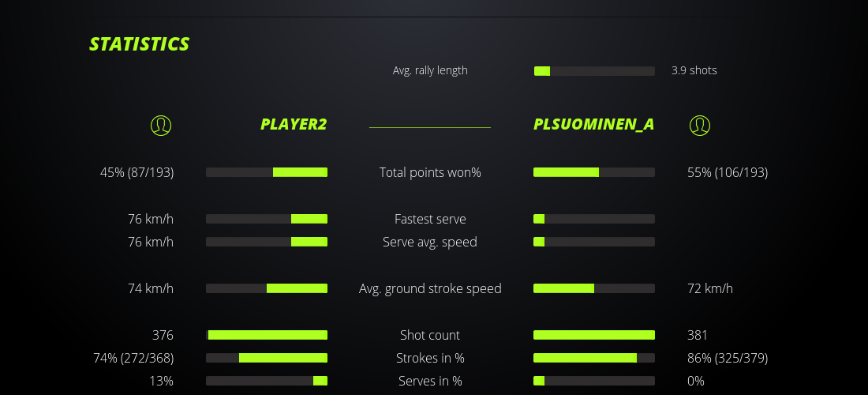The height and width of the screenshot is (395, 868).
Task: Click the Avg. rally length progress bar
Action: [594, 71]
